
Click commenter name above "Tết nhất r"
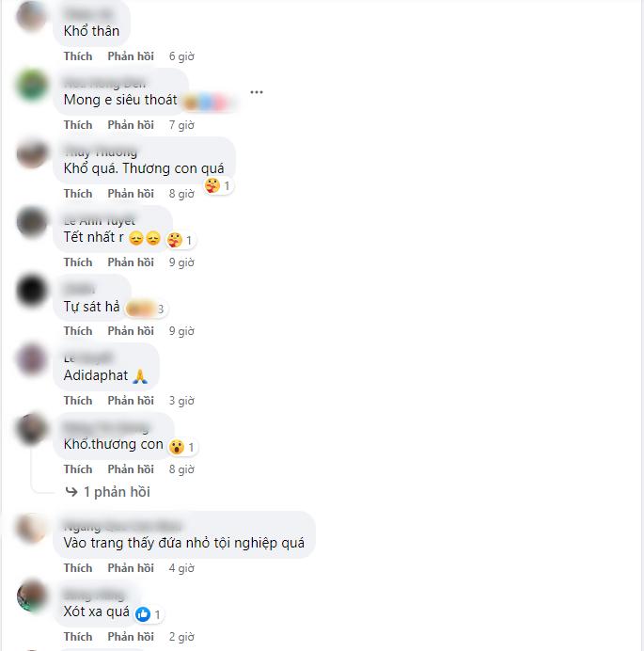coord(100,221)
